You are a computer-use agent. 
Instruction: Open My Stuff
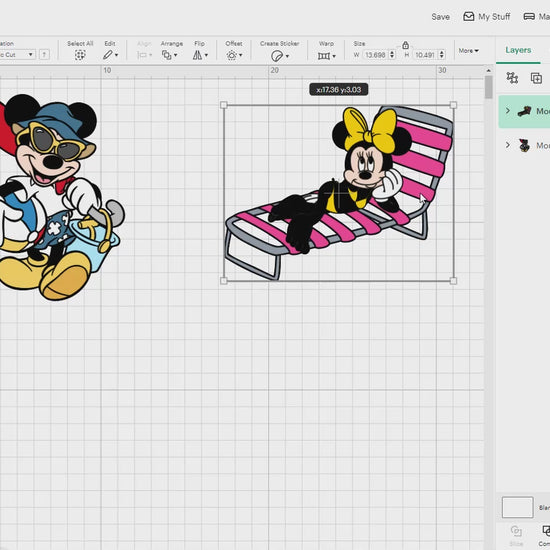point(487,16)
